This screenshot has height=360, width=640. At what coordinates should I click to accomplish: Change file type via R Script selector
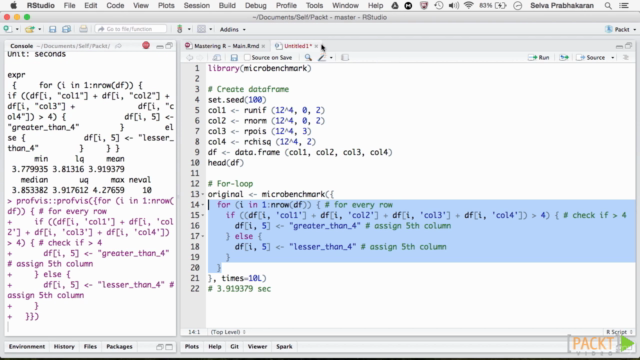pos(619,332)
